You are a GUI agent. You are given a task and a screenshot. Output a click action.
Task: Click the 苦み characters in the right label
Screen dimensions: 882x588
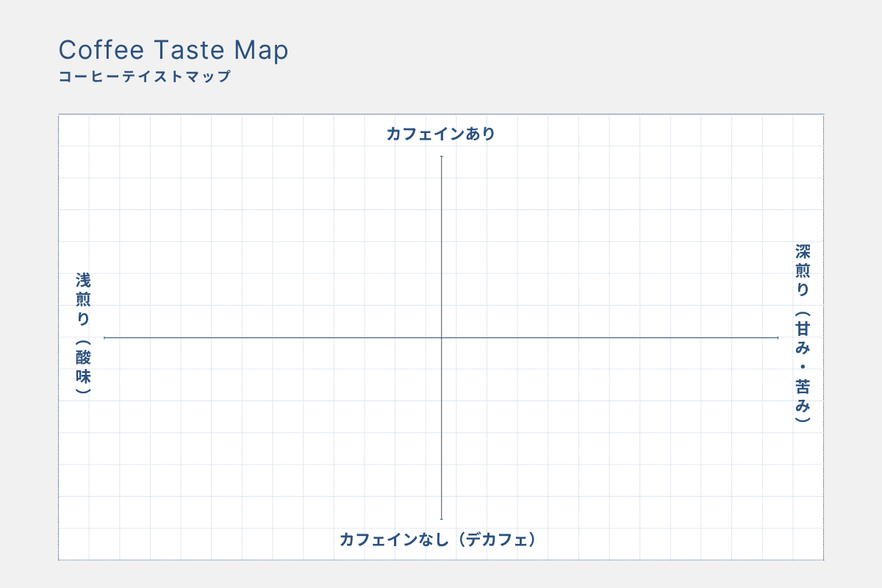pyautogui.click(x=803, y=394)
